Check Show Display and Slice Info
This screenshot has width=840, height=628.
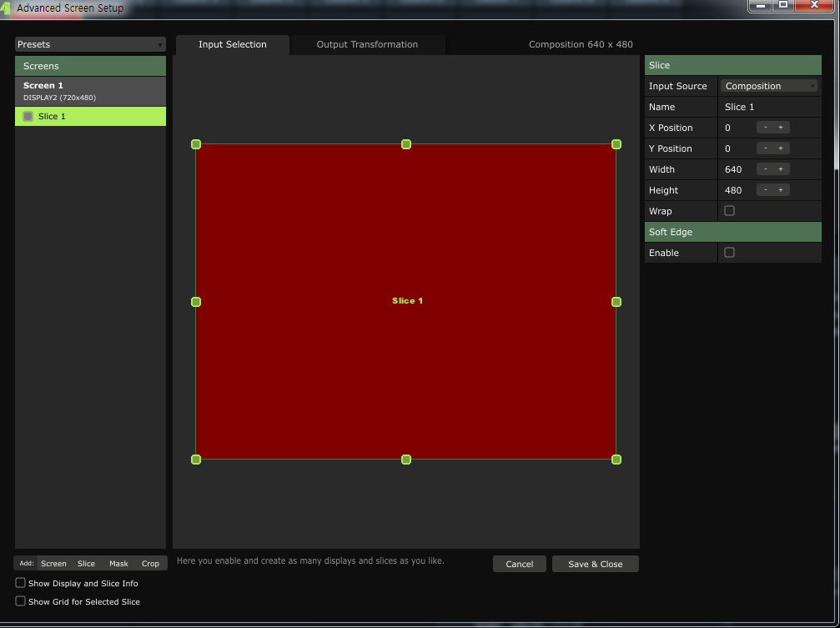coord(21,583)
